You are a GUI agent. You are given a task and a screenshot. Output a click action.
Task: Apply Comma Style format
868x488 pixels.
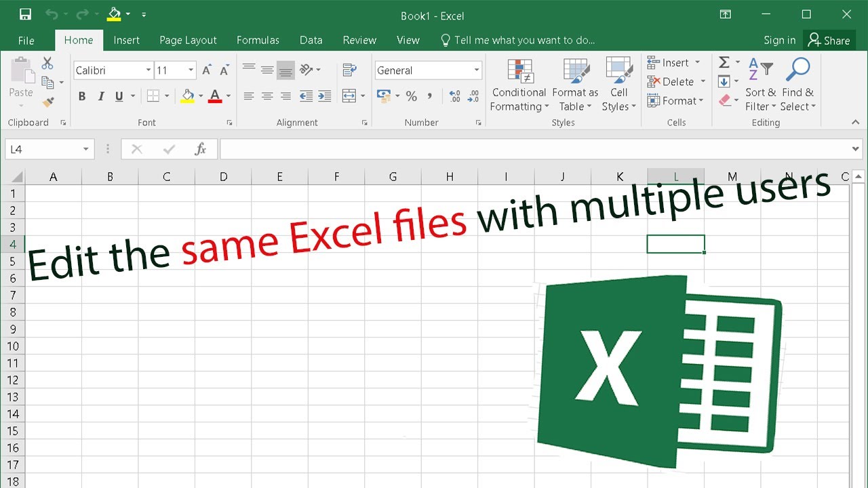pos(430,96)
